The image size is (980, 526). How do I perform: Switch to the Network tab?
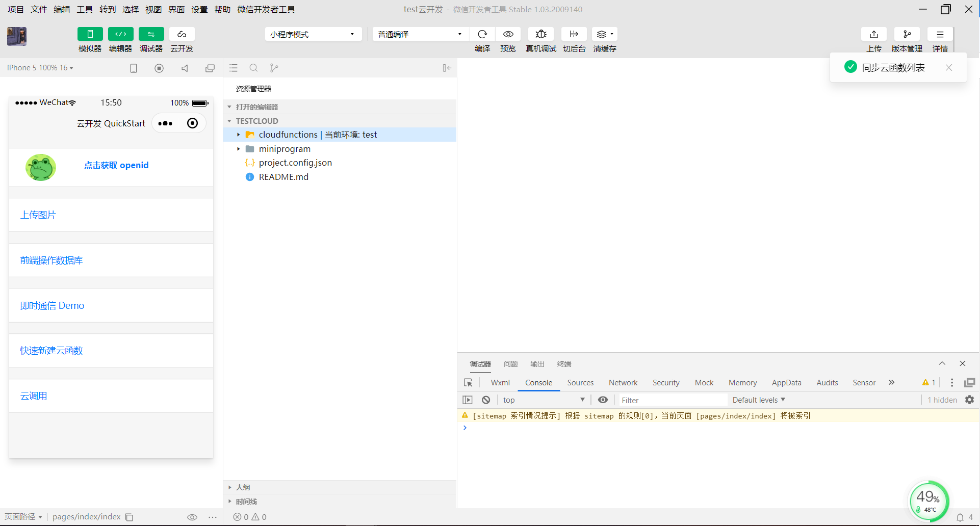[623, 382]
